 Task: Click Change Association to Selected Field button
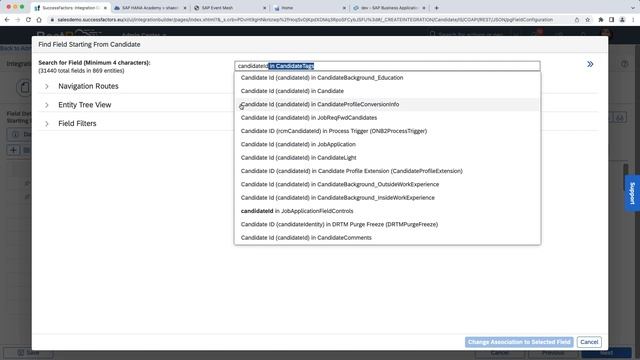(x=519, y=342)
